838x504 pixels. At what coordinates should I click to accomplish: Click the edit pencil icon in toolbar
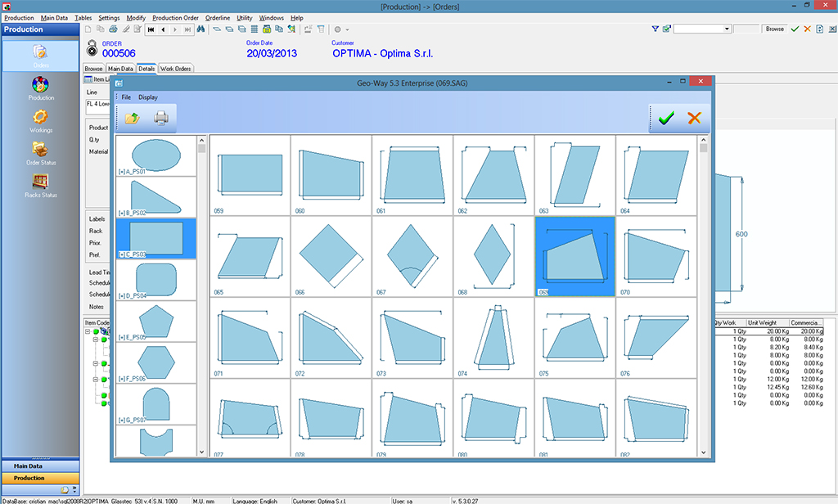pyautogui.click(x=126, y=29)
